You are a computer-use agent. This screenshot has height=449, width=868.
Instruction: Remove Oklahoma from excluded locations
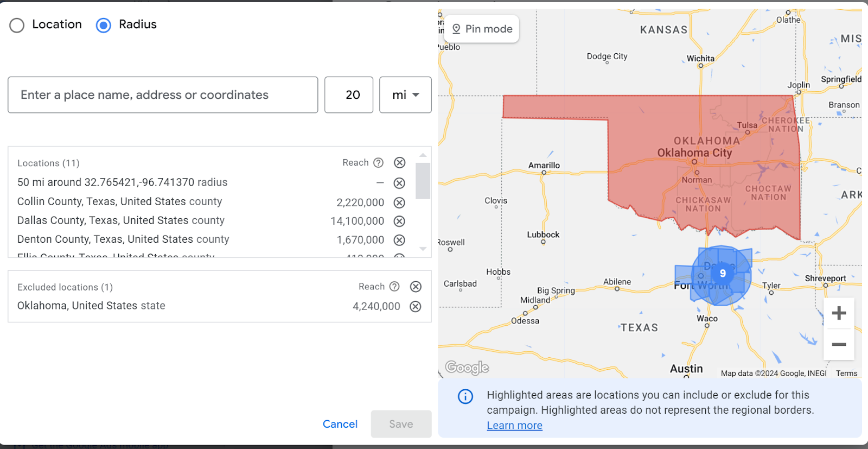[416, 306]
